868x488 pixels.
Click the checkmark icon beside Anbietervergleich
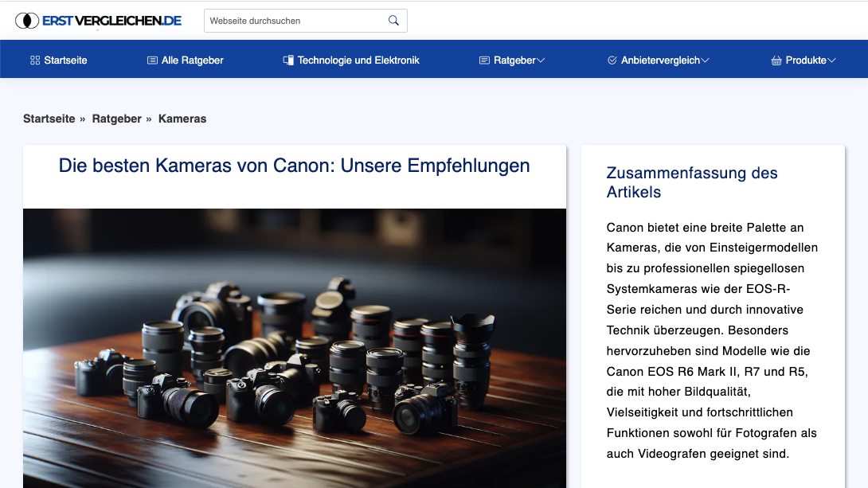[612, 59]
